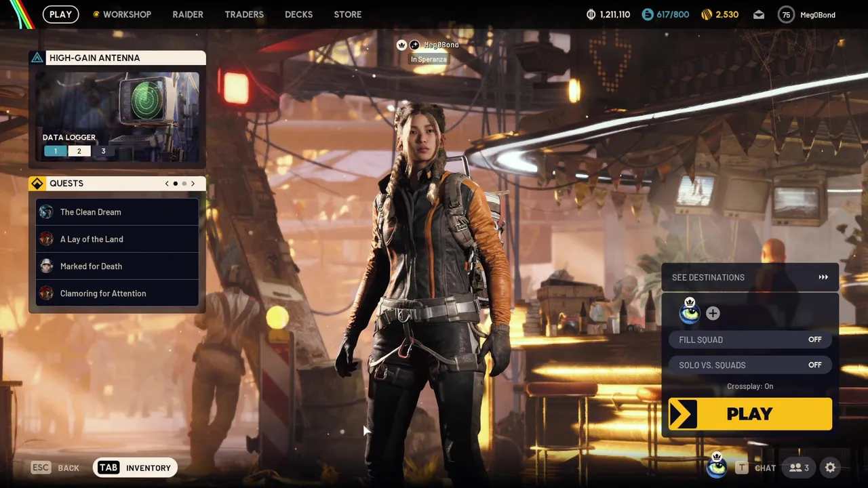Open A Lay of the Land quest
Screen dimensions: 868x488
(x=117, y=239)
